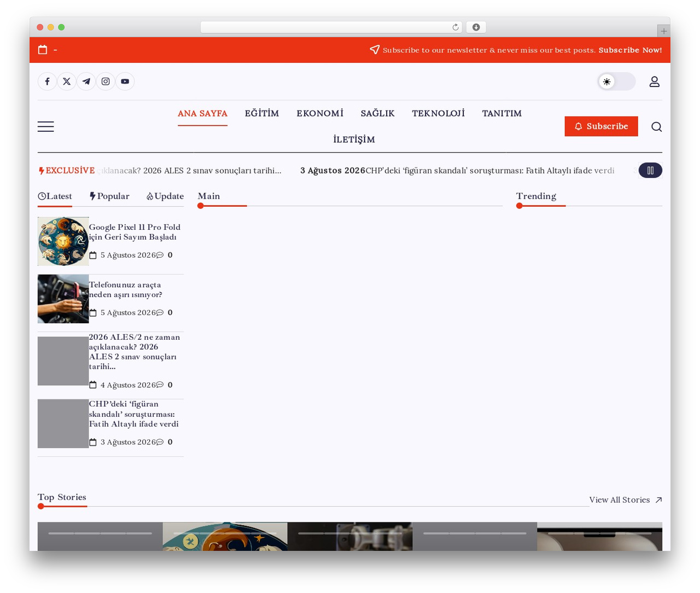The height and width of the screenshot is (593, 700).
Task: Reload the page in browser bar
Action: tap(456, 27)
